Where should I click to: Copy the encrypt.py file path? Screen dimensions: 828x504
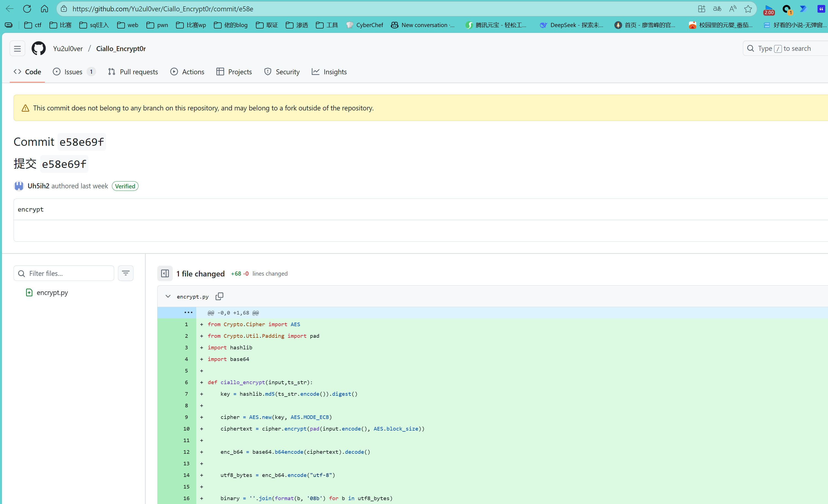click(x=219, y=296)
